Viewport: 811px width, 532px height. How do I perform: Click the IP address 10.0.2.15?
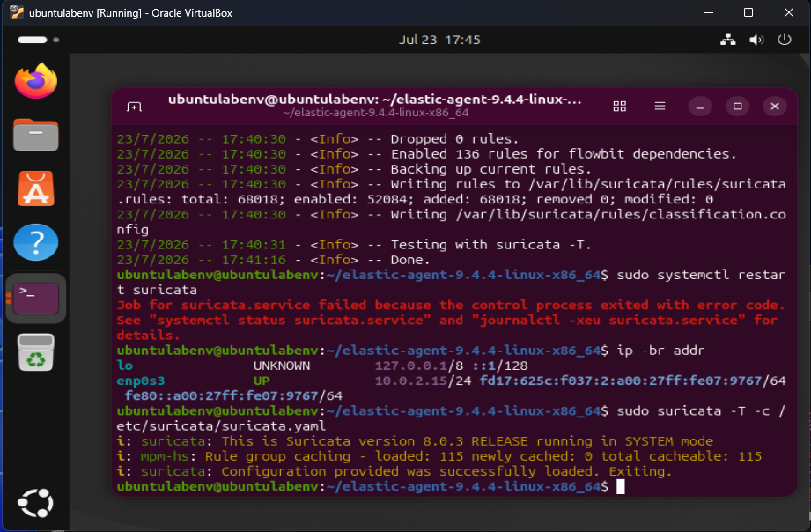click(411, 381)
